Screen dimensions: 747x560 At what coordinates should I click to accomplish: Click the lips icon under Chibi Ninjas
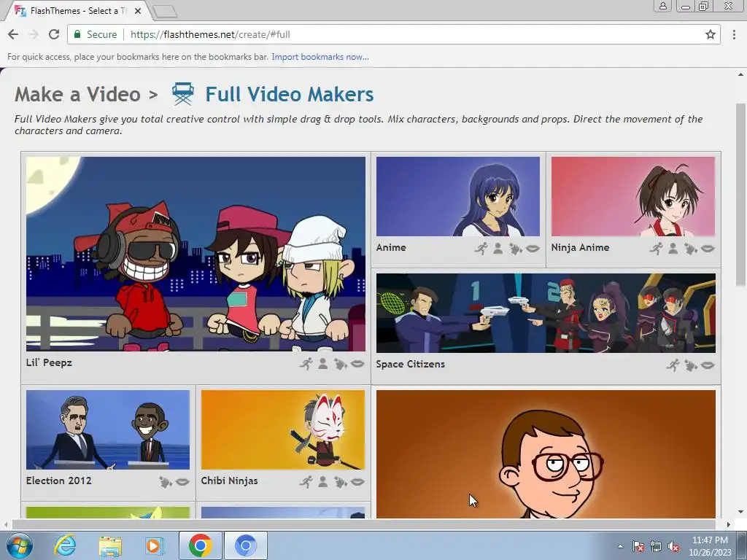click(x=357, y=483)
